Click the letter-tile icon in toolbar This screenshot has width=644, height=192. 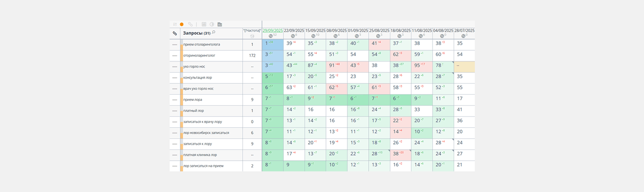(220, 24)
